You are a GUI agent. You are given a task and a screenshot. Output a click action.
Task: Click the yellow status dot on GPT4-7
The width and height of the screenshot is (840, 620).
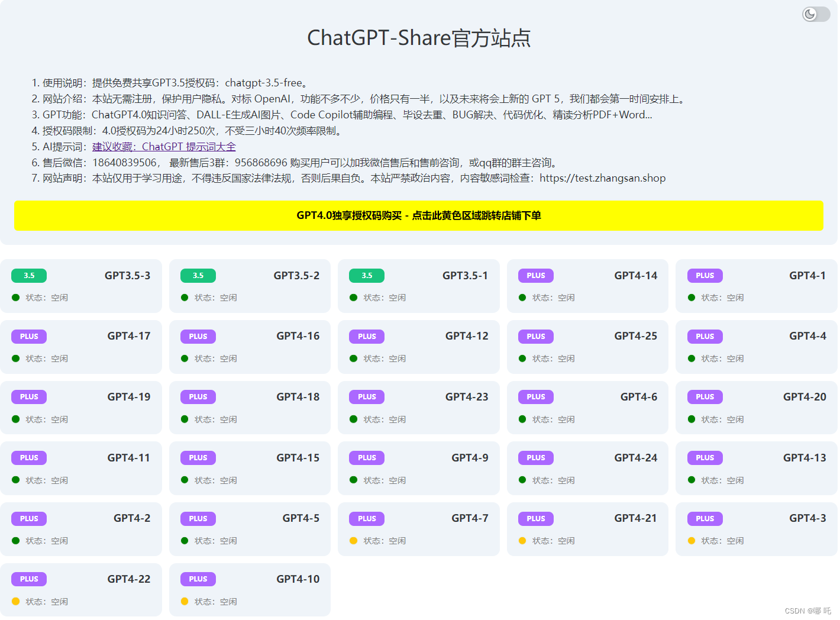[x=354, y=541]
